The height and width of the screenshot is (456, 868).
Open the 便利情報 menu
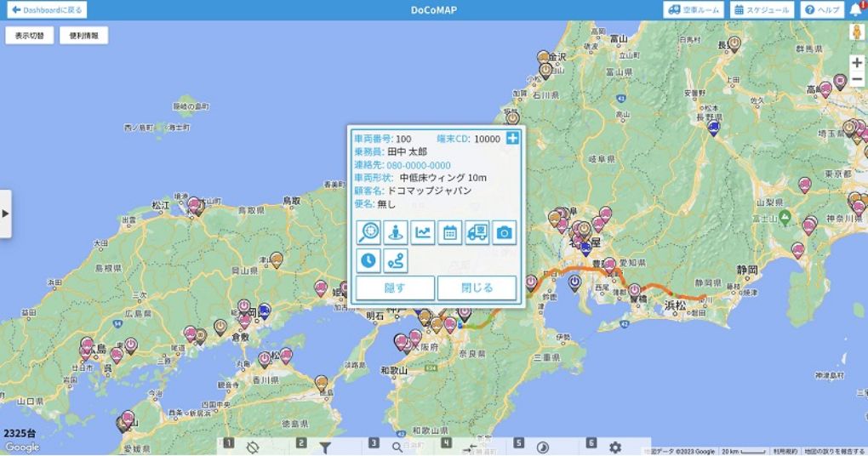click(x=83, y=36)
